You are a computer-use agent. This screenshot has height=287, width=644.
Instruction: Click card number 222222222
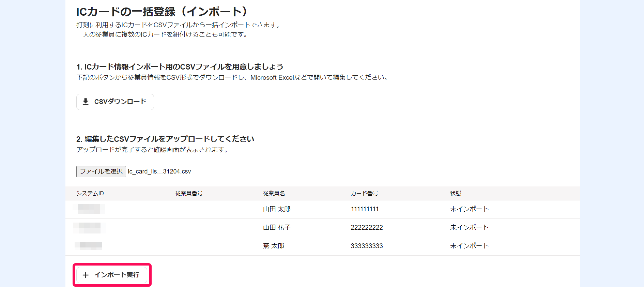pyautogui.click(x=367, y=227)
